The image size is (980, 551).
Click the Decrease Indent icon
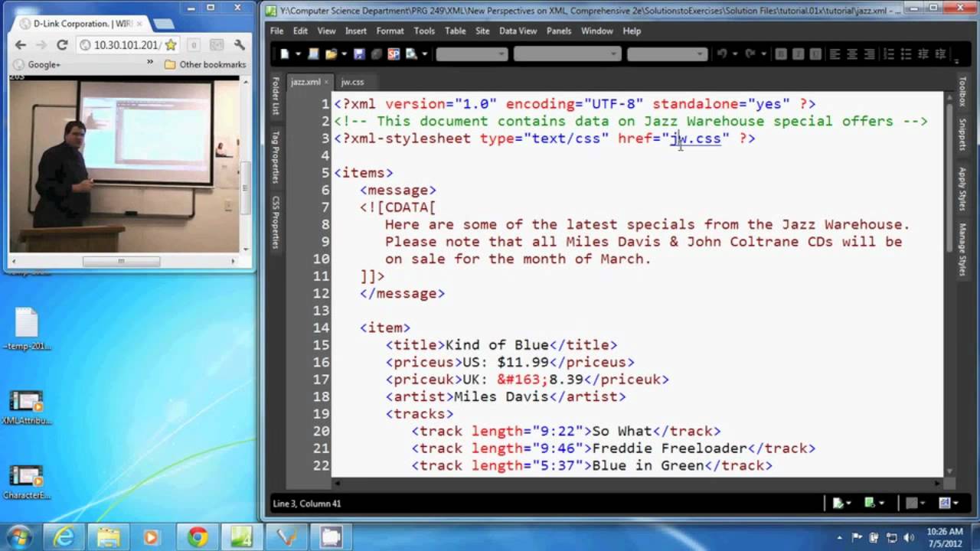point(923,54)
